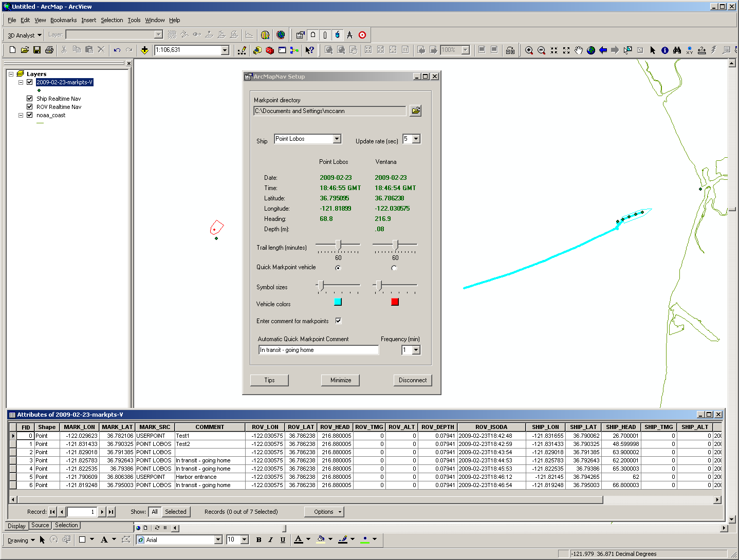739x560 pixels.
Task: Collapse the Layers tree node
Action: point(11,74)
